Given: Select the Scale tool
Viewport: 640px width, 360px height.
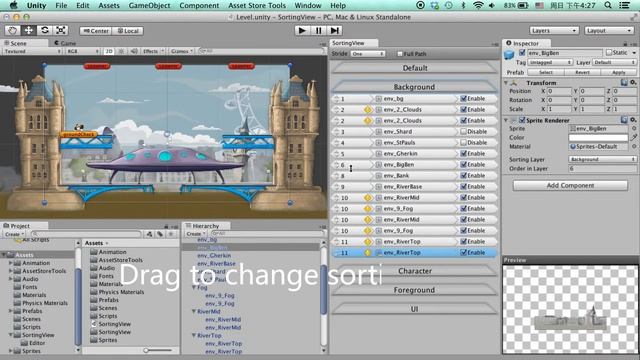Looking at the screenshot, I should pyautogui.click(x=61, y=31).
